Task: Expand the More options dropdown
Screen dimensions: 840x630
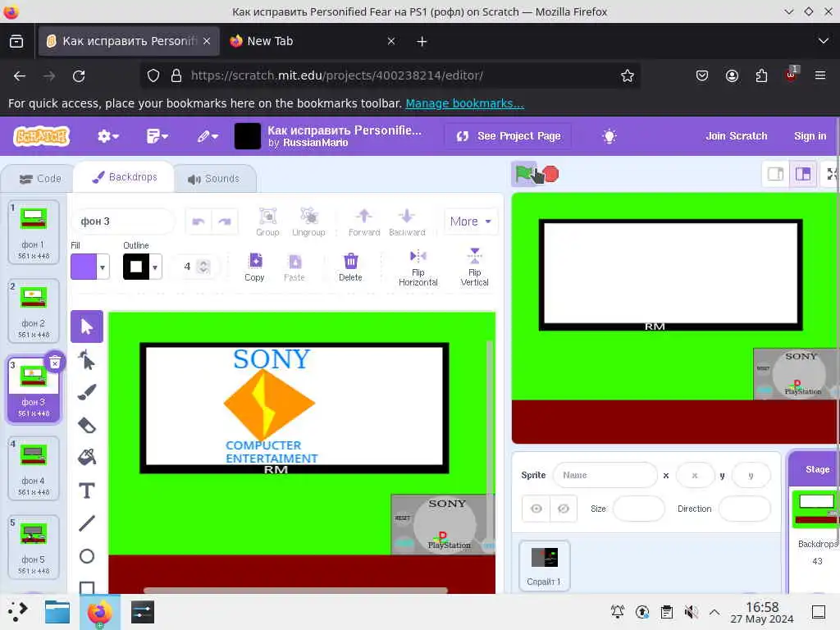Action: 470,221
